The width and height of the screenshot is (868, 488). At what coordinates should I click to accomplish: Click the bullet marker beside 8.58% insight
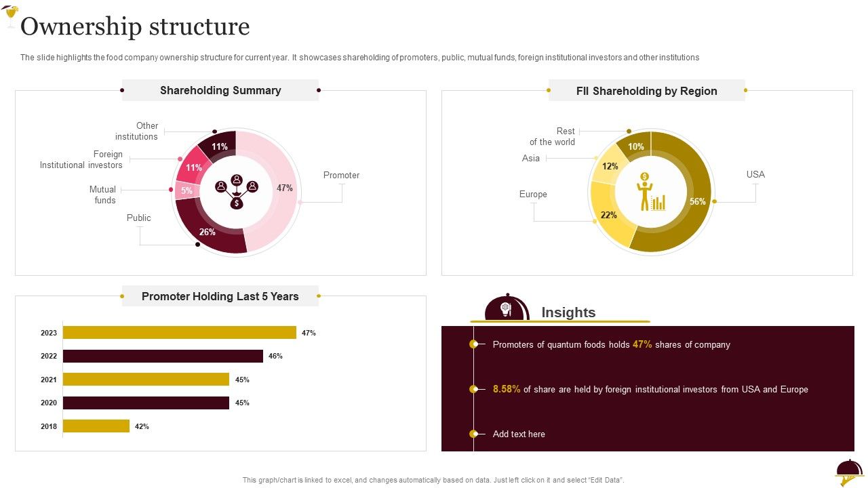click(x=473, y=389)
